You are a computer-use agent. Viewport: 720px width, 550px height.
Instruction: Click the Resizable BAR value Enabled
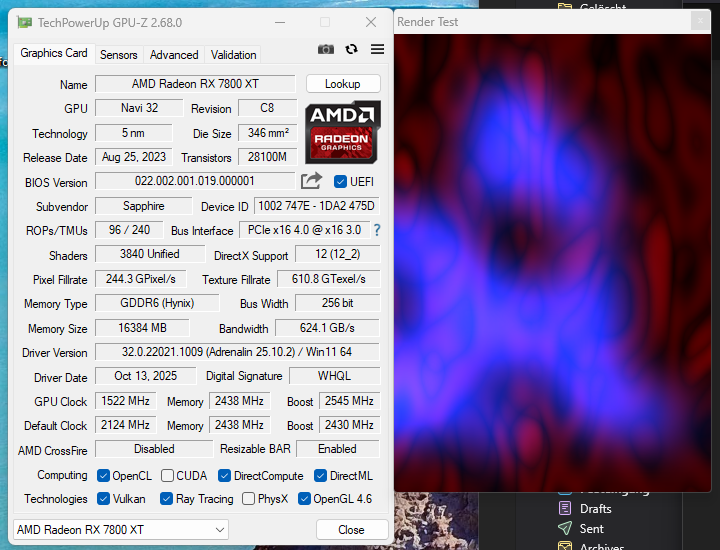(338, 449)
